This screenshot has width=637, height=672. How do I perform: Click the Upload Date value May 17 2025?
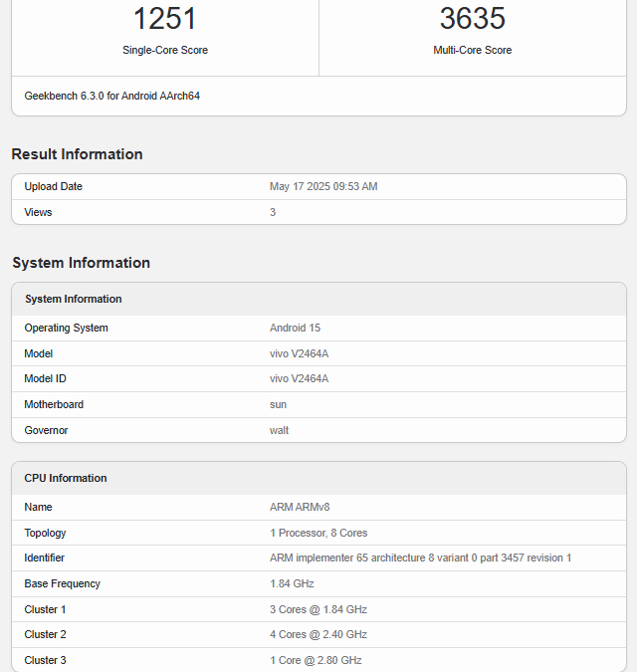tap(323, 187)
